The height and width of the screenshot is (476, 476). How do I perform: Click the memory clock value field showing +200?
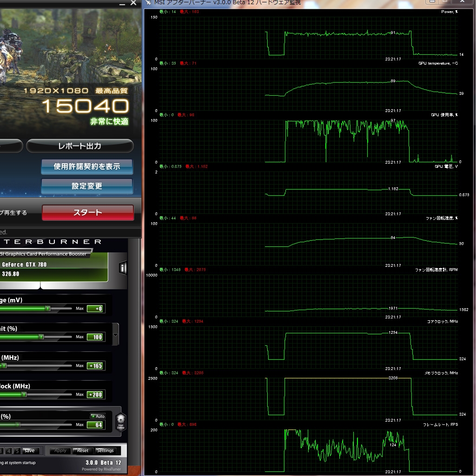pos(96,395)
